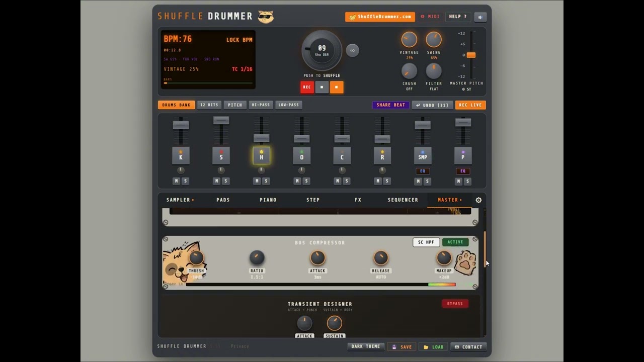Solo the K channel
644x362 pixels.
[185, 181]
